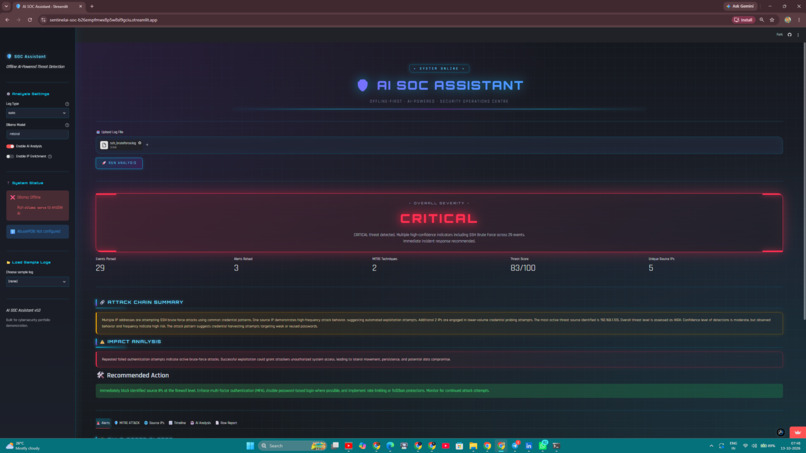Open the GitHub icon in Streamlit header

pos(790,34)
